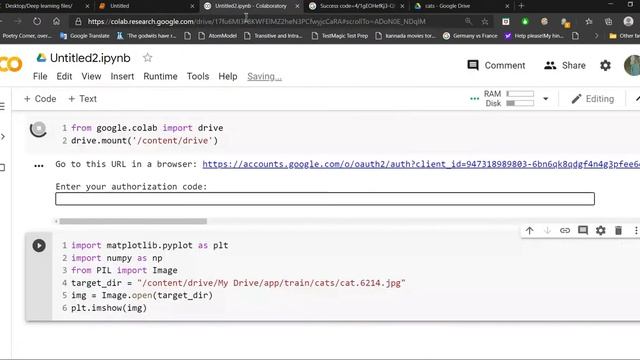
Task: Click the Saving... status link
Action: 264,76
